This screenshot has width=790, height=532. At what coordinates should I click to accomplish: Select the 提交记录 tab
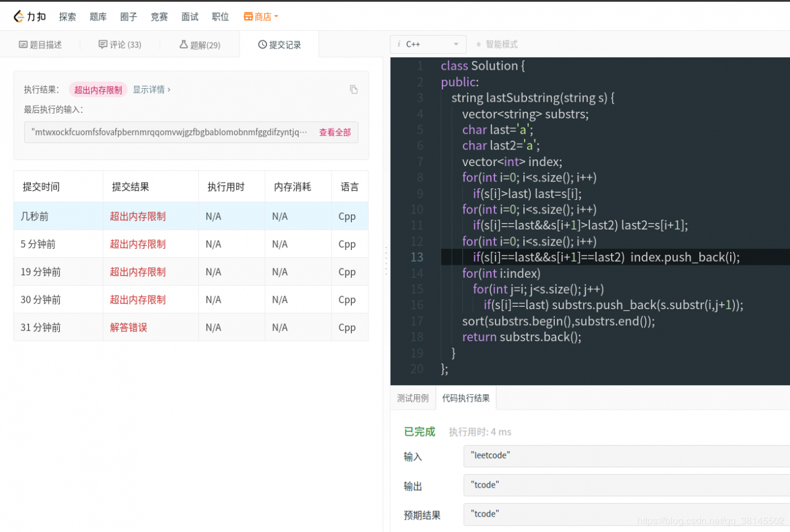280,44
